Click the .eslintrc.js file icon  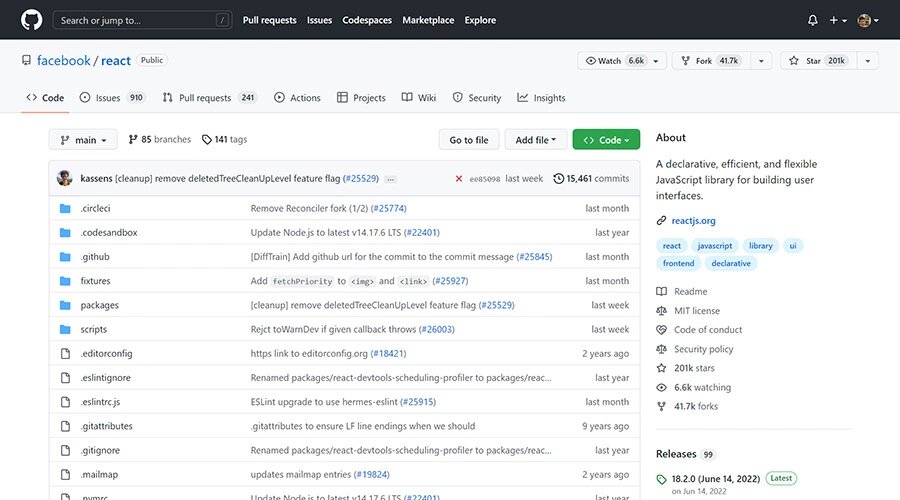click(65, 402)
